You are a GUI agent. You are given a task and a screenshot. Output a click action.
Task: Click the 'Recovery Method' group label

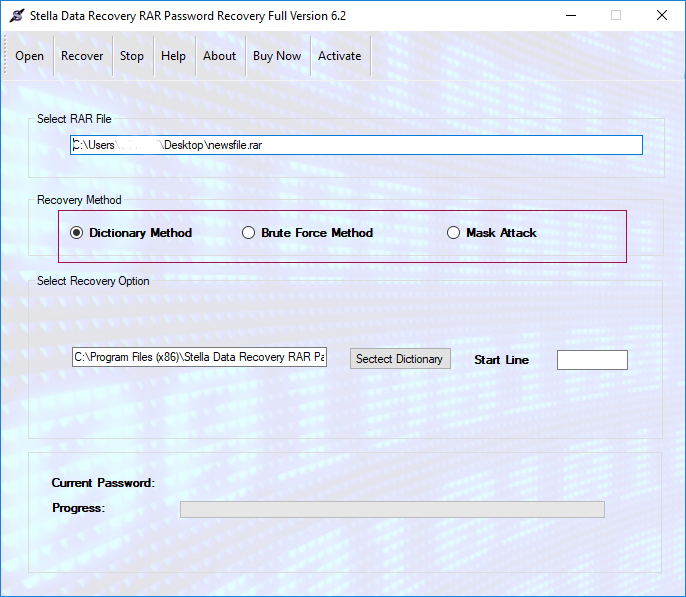click(79, 200)
